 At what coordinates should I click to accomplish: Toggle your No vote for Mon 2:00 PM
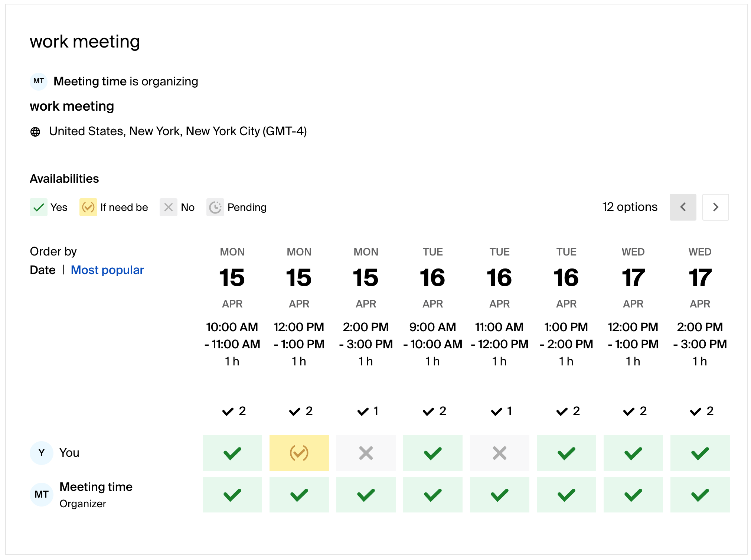pos(366,453)
